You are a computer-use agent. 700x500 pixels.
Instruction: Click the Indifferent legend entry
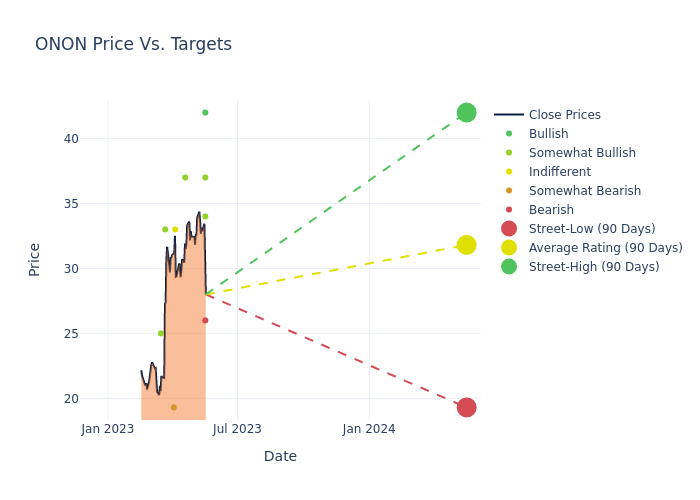[x=559, y=172]
